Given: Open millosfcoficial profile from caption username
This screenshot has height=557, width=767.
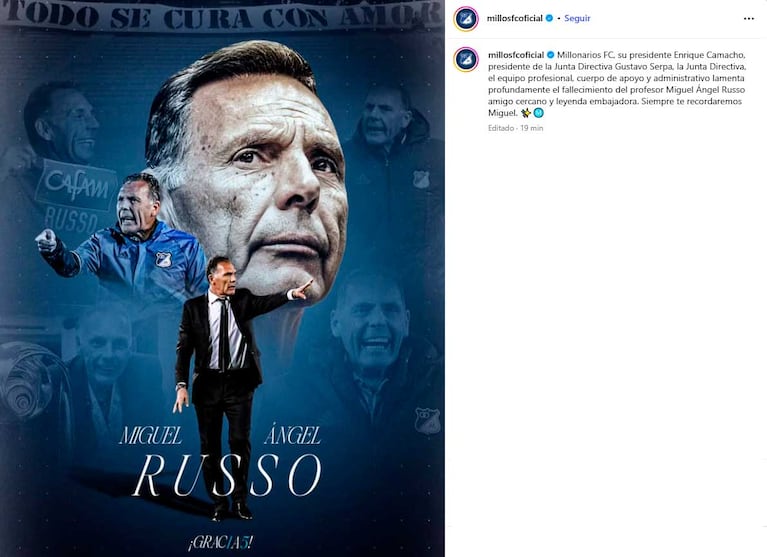Looking at the screenshot, I should pyautogui.click(x=515, y=53).
